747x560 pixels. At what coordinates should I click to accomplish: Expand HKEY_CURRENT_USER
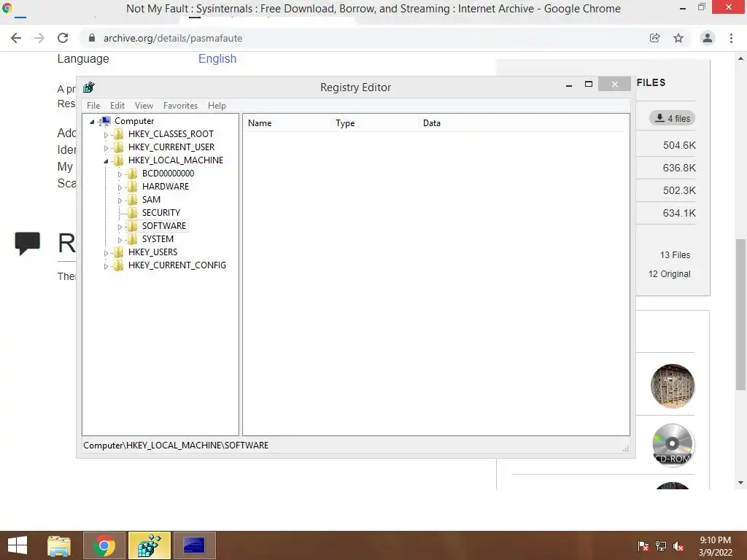[x=106, y=147]
